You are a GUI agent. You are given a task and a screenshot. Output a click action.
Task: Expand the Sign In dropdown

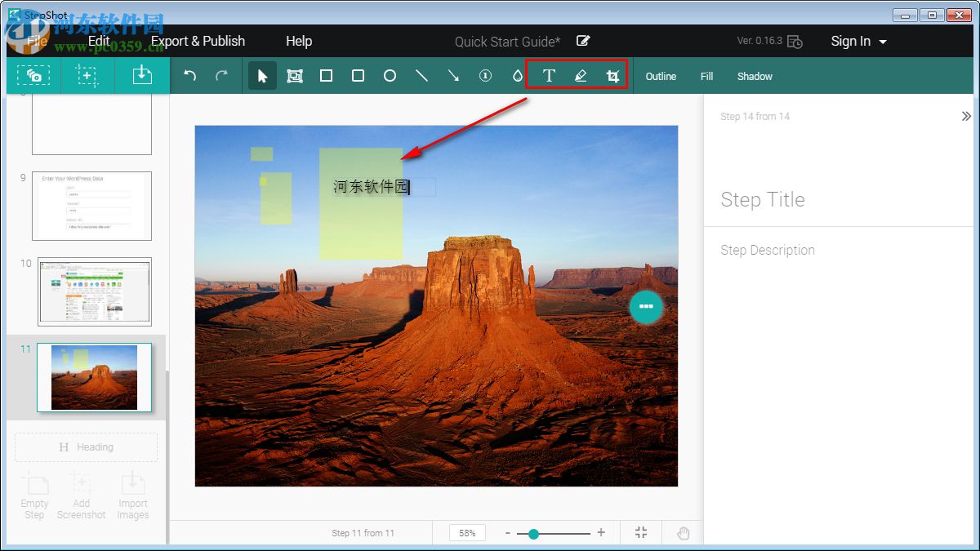pyautogui.click(x=858, y=41)
